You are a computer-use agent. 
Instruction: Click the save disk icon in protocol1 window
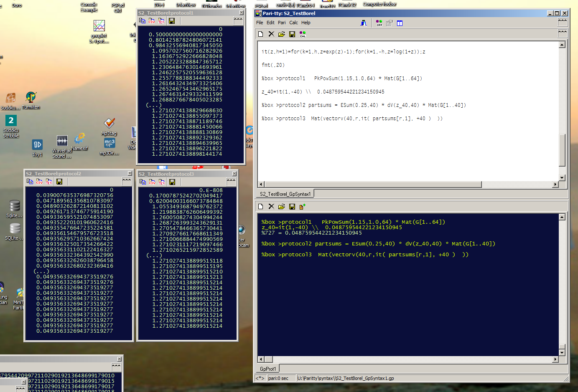point(172,21)
